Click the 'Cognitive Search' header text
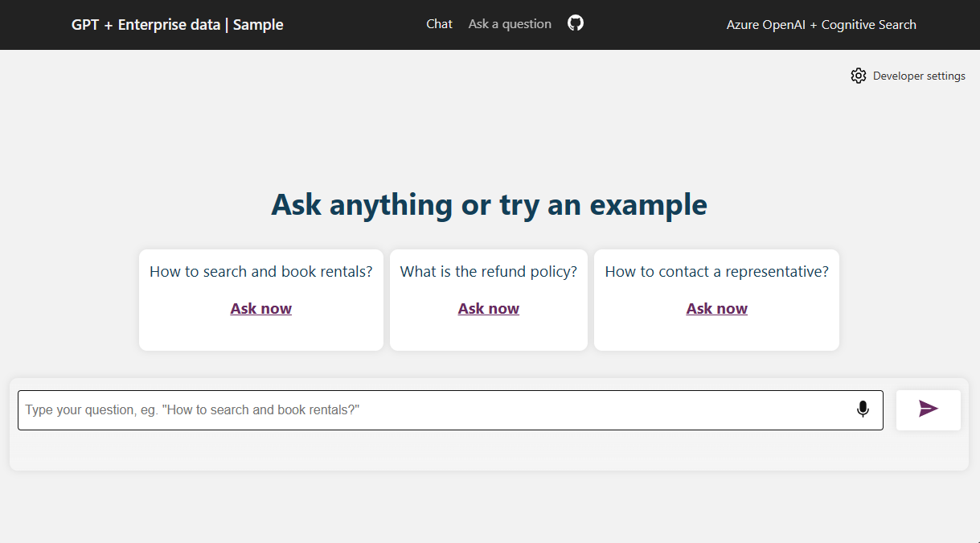 coord(868,25)
